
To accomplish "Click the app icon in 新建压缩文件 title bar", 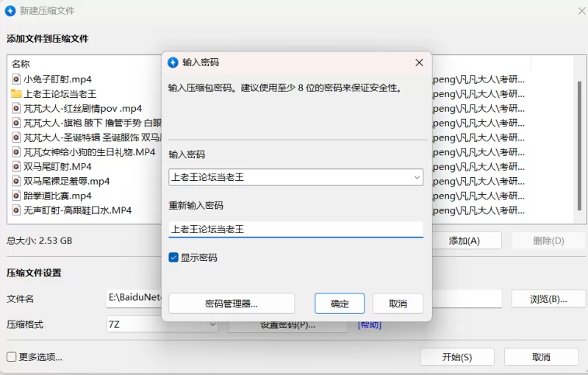I will coord(10,10).
